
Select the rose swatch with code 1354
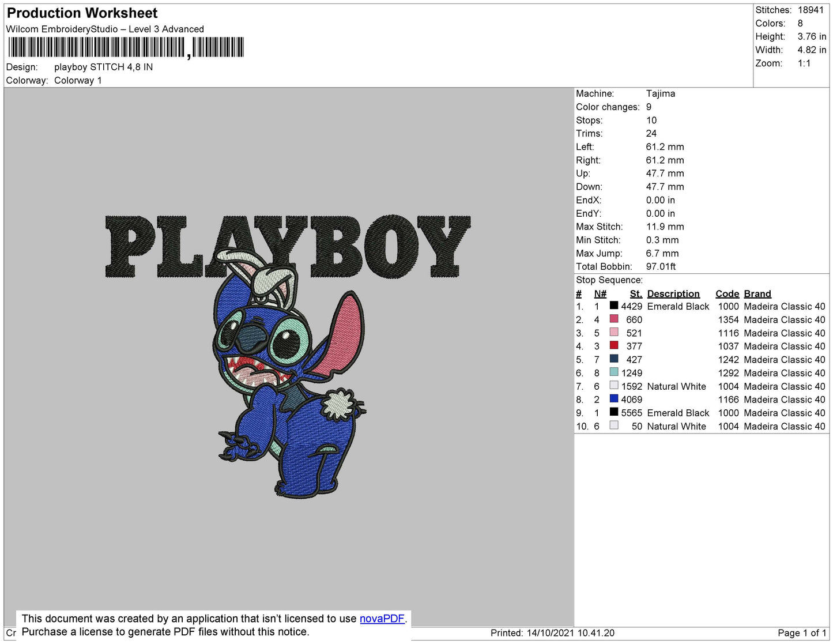pos(614,319)
